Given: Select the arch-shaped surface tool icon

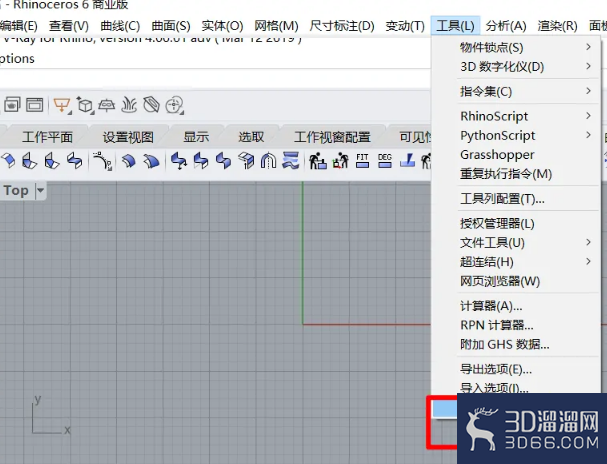Looking at the screenshot, I should [x=268, y=161].
